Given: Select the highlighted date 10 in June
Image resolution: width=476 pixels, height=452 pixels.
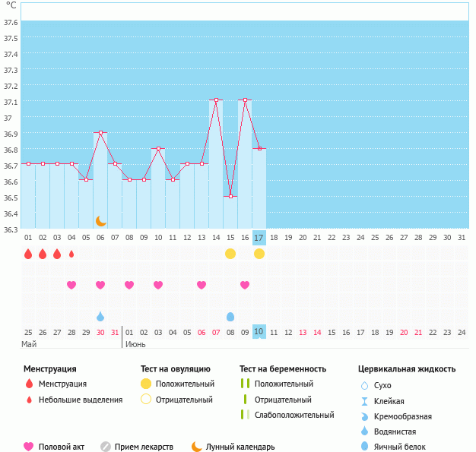Looking at the screenshot, I should pyautogui.click(x=259, y=332).
